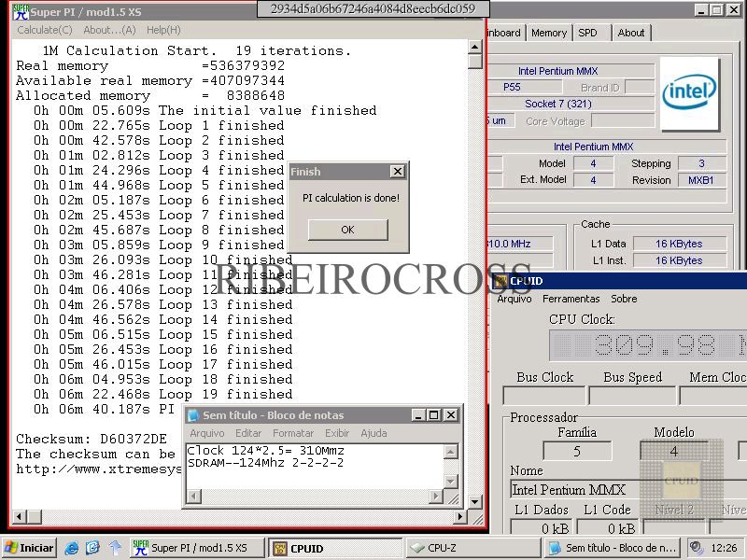Viewport: 747px width, 560px height.
Task: Click Super PI horizontal scrollbar left arrow
Action: pyautogui.click(x=19, y=516)
